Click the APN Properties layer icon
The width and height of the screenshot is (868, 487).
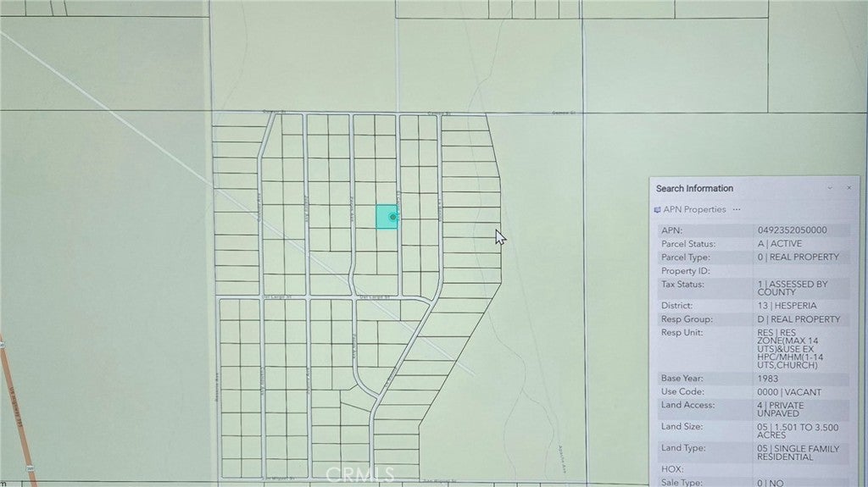point(657,210)
